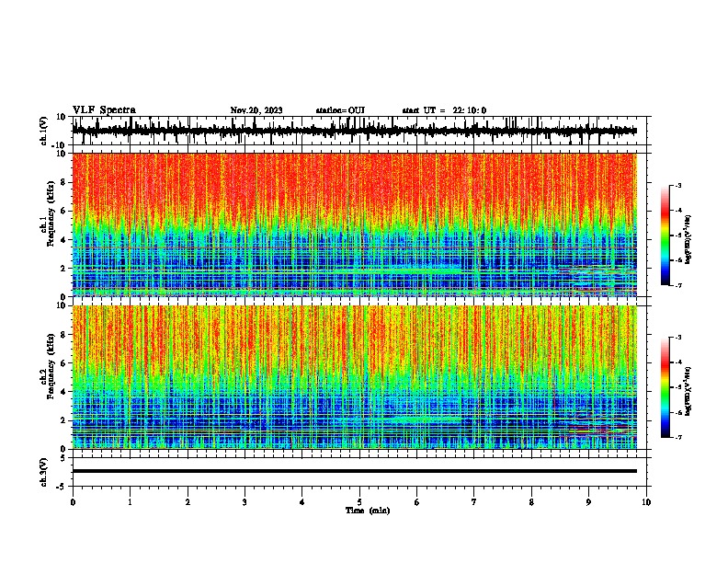Click the "8" kHz tick on ch.1 spectrogram axis
Screen dimensions: 728x563
point(63,182)
